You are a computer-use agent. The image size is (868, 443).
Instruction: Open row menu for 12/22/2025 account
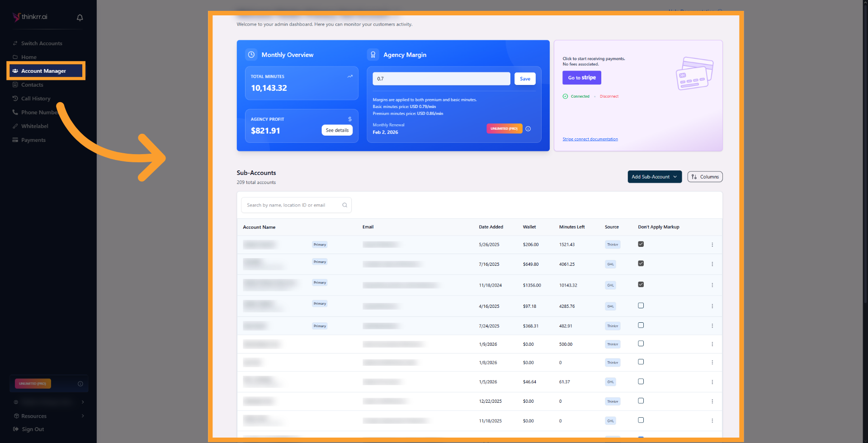[x=712, y=401]
